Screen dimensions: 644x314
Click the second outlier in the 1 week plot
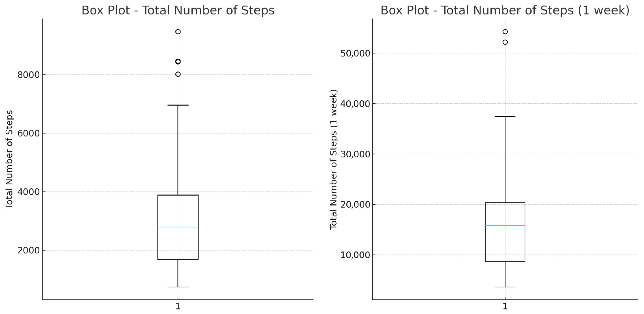pos(505,43)
